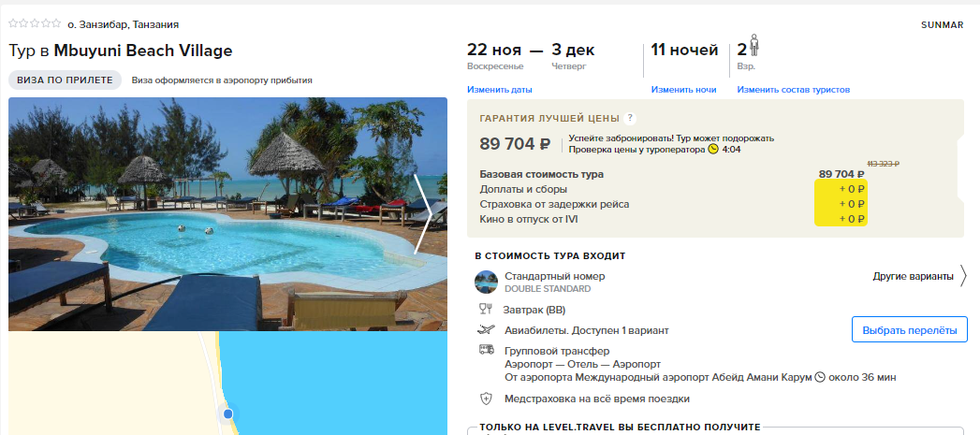Click the shield icon for medical insurance
980x435 pixels.
pyautogui.click(x=486, y=399)
